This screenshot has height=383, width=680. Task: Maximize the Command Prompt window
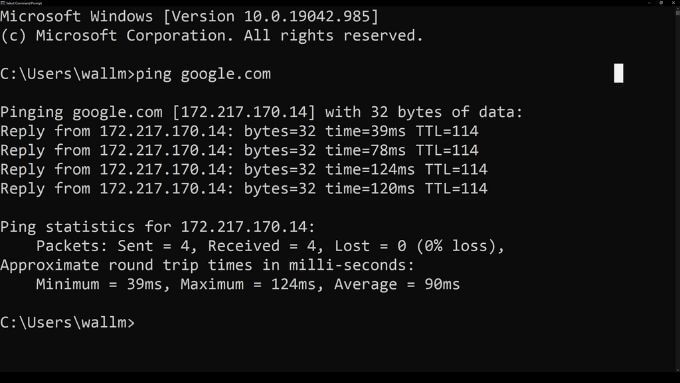pos(661,3)
